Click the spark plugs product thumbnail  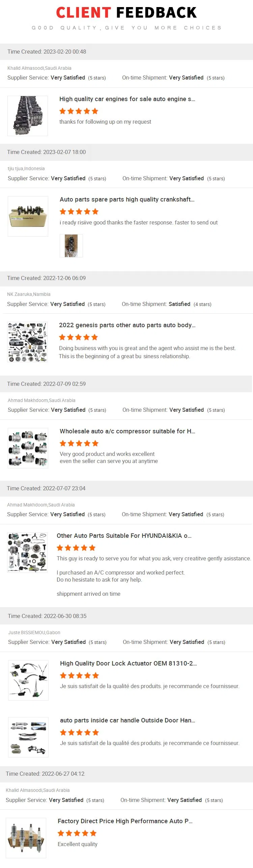tap(26, 838)
